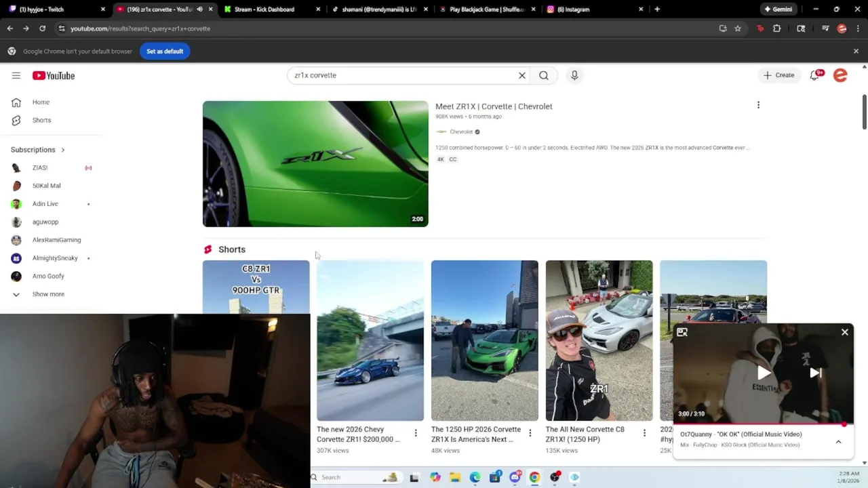Screen dimensions: 868x488
Task: Expand the miniplayer queue chevron
Action: 838,442
